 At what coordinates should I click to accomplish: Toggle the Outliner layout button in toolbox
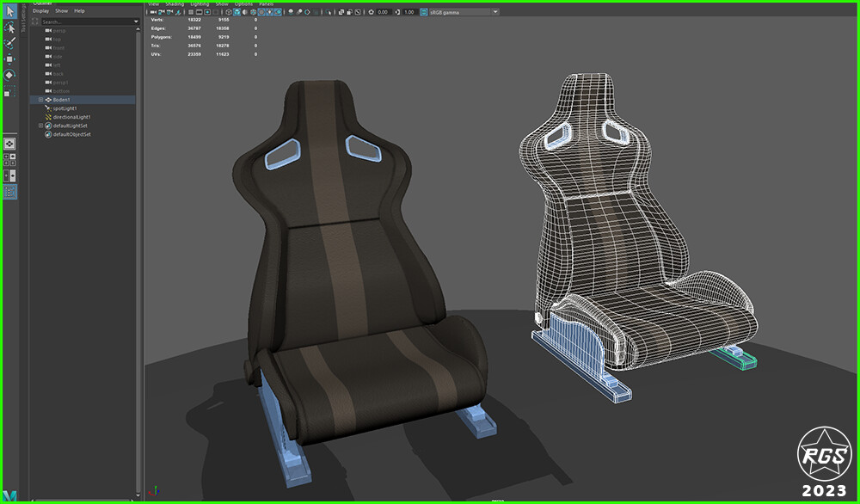point(9,192)
